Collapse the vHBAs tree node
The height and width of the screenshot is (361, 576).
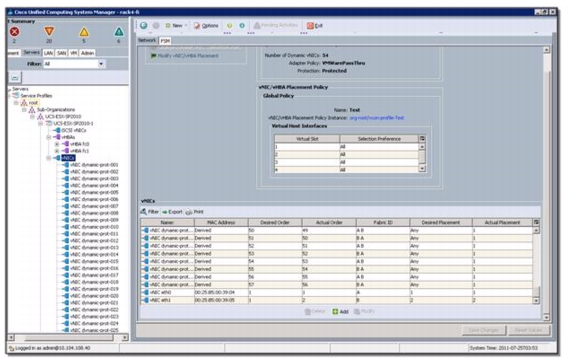click(48, 137)
